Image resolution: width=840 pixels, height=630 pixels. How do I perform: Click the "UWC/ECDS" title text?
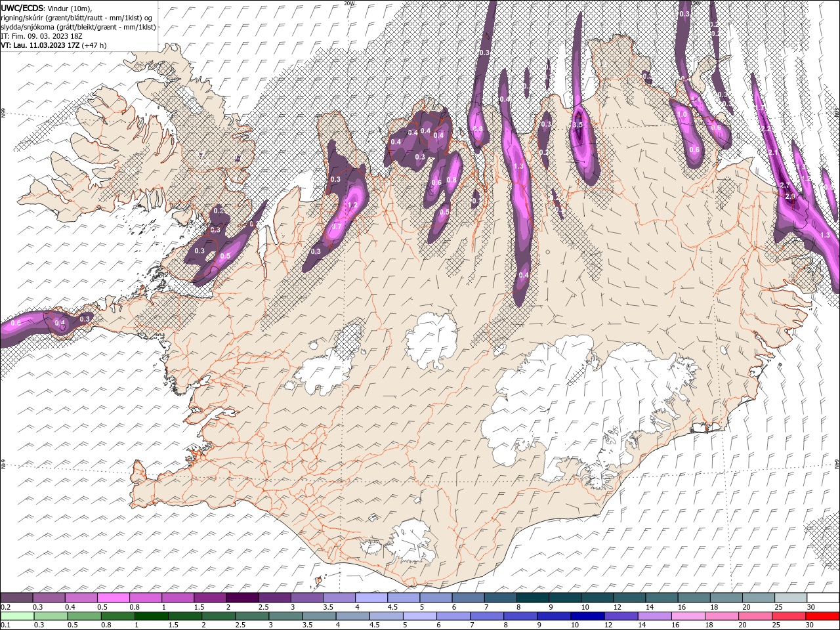tap(22, 8)
